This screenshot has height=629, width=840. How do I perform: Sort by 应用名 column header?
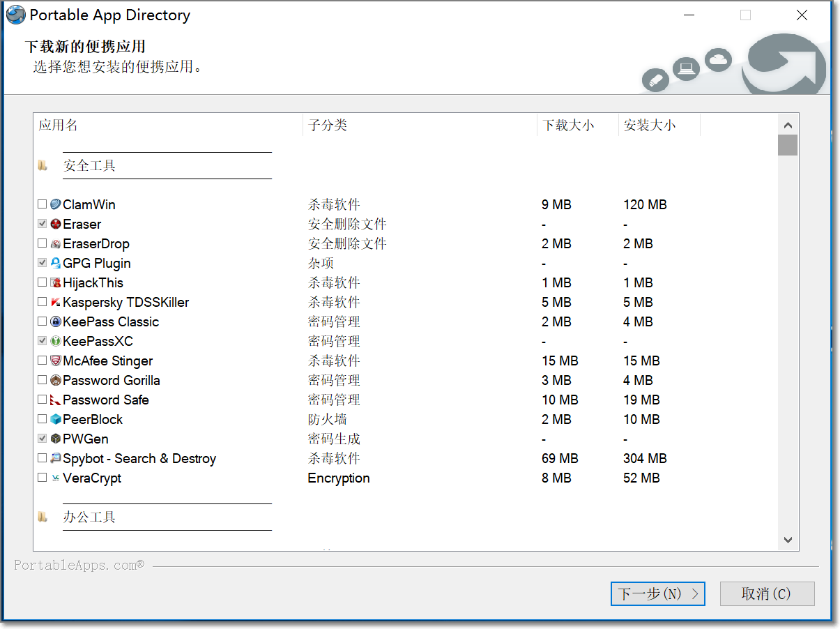[168, 125]
